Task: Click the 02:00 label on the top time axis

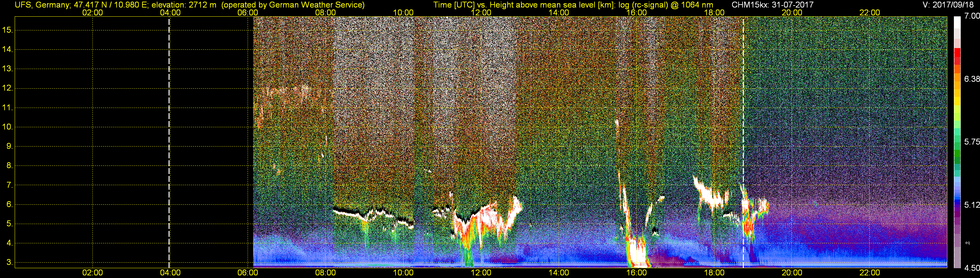Action: (x=92, y=12)
